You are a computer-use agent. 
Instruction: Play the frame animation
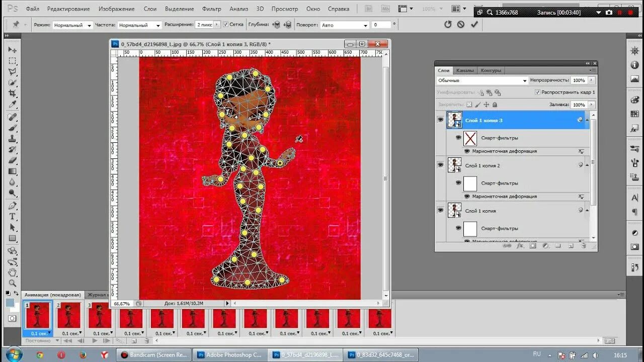click(x=95, y=341)
